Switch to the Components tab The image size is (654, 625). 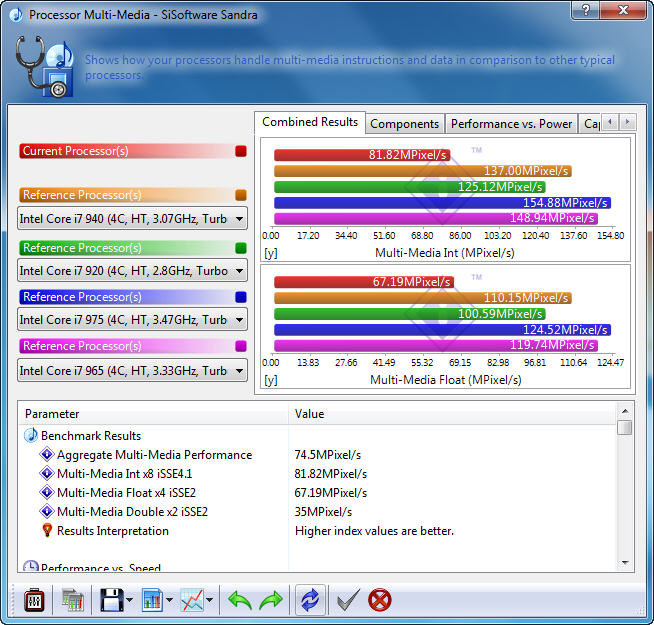click(405, 124)
